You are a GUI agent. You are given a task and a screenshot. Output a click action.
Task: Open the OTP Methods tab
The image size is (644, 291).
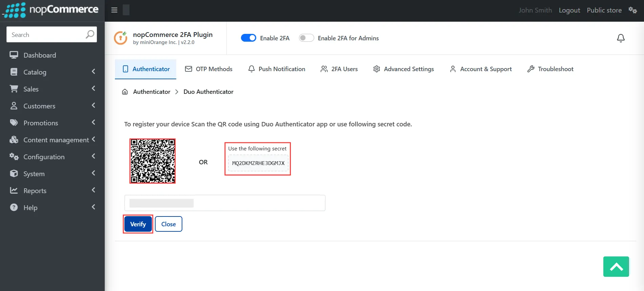[208, 69]
